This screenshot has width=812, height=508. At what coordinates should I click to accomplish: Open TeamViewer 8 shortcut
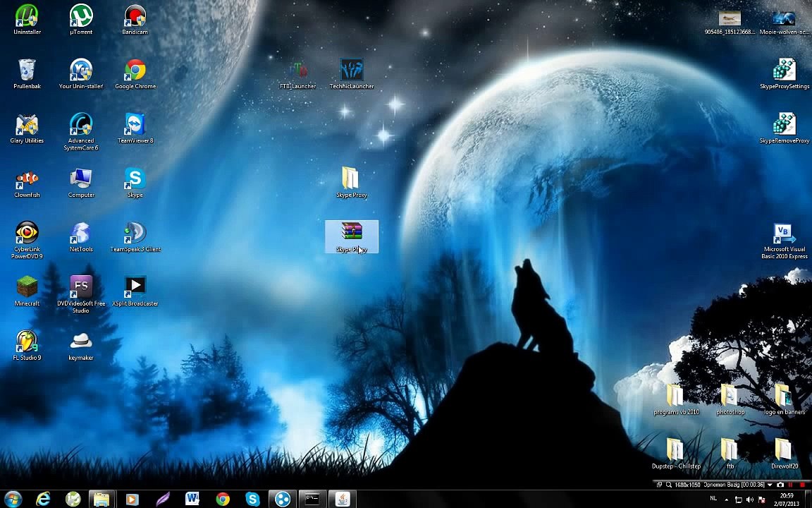[135, 128]
